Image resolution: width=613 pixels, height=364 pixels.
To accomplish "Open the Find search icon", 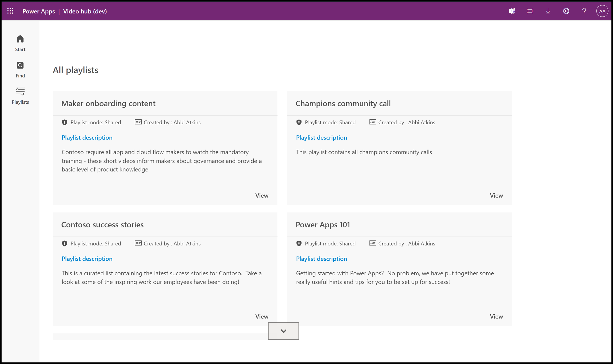I will click(20, 65).
